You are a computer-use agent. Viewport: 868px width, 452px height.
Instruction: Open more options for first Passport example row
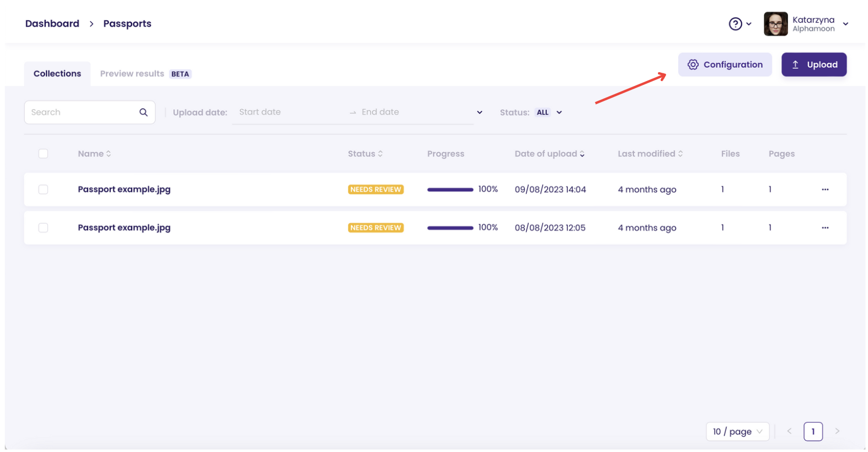pyautogui.click(x=824, y=190)
